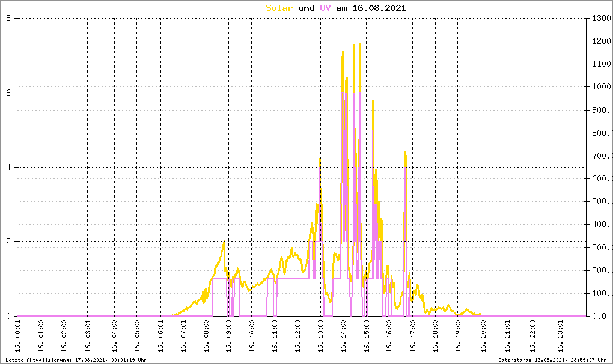Click the solar axis value 500.0
The height and width of the screenshot is (364, 613).
602,202
